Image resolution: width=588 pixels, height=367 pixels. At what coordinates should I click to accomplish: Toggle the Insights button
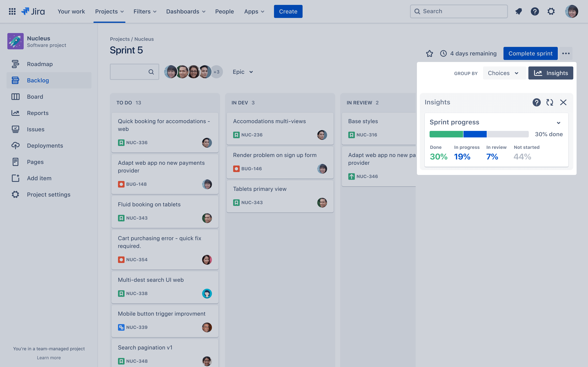click(x=551, y=73)
